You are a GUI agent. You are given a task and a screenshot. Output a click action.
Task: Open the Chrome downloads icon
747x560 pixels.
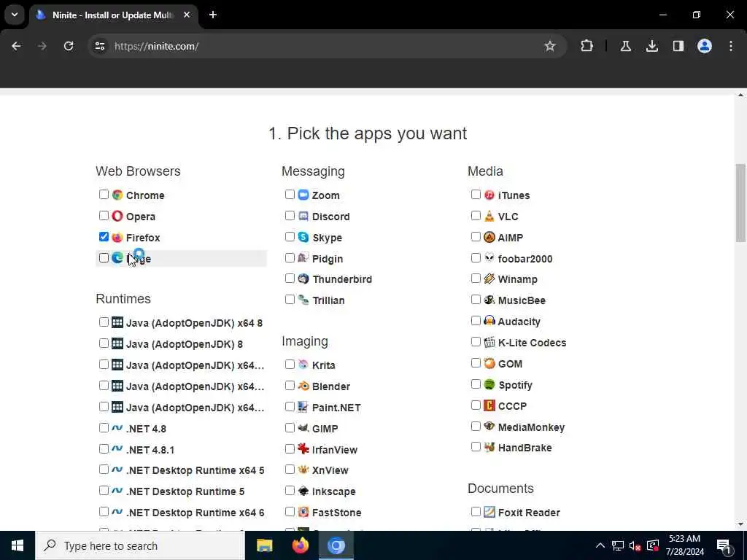tap(652, 46)
